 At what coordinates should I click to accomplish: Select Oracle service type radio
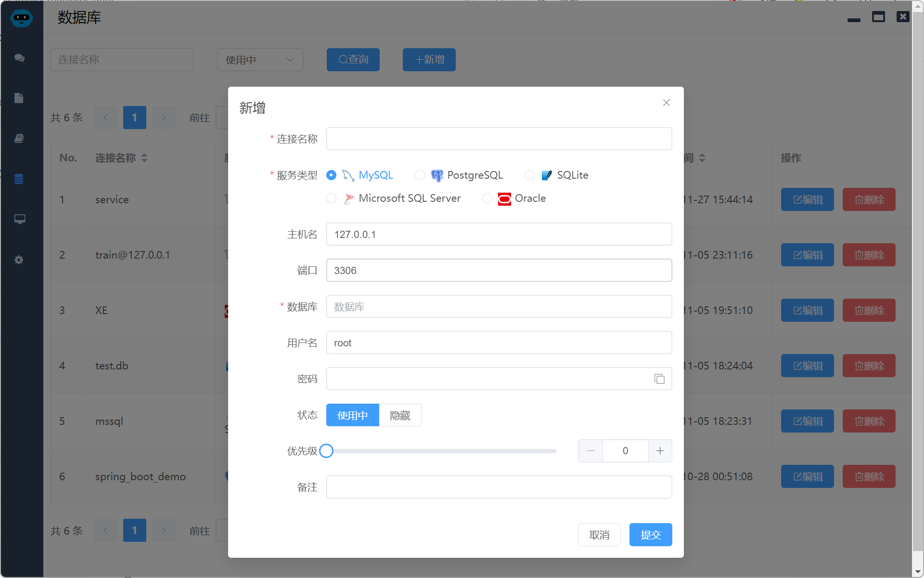coord(487,198)
